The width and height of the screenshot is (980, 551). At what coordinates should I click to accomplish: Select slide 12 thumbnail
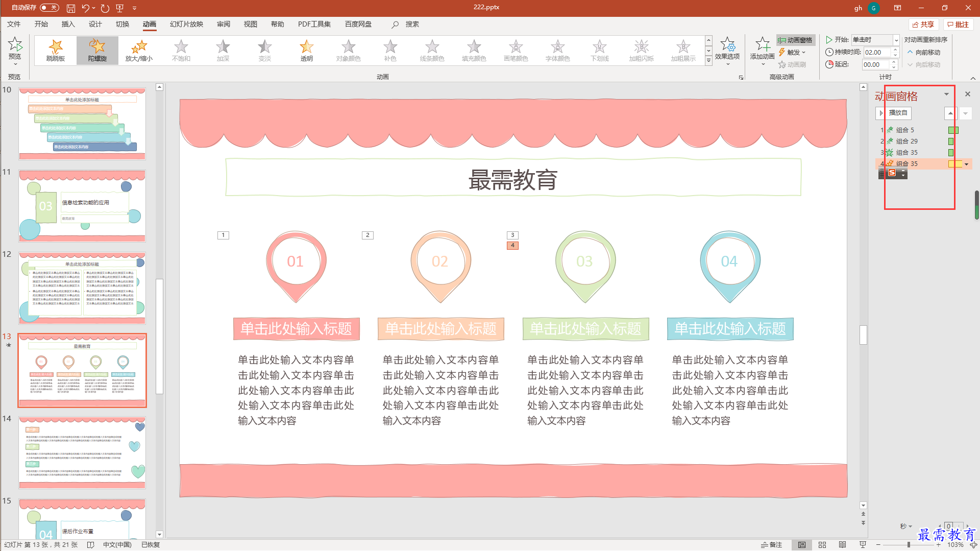click(x=82, y=288)
